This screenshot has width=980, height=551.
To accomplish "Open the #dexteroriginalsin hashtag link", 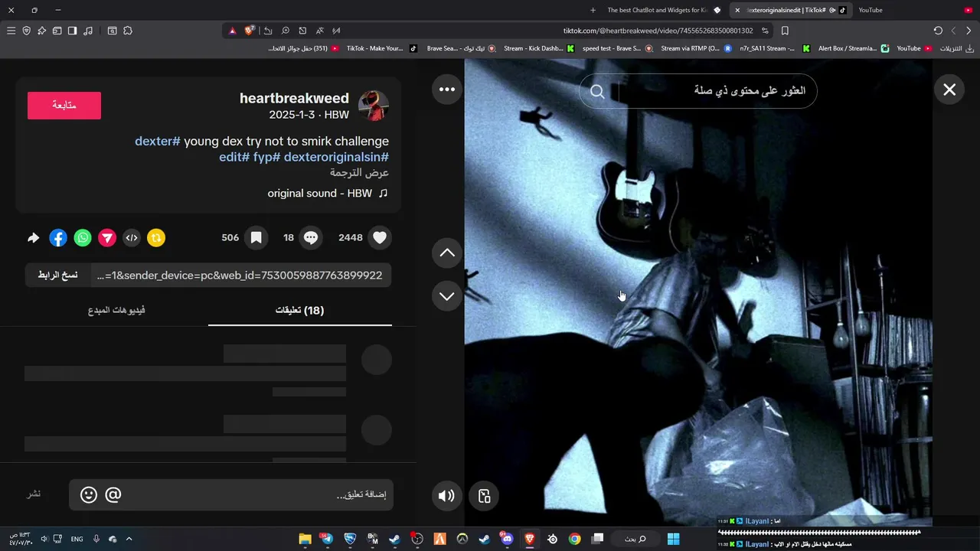I will point(336,157).
